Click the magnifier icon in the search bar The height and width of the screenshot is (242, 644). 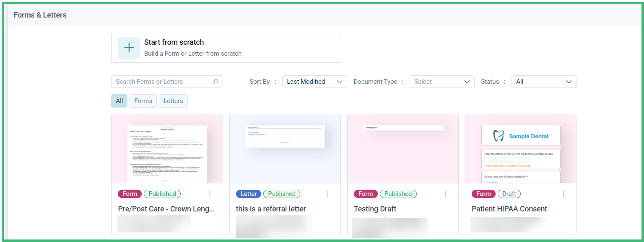click(216, 81)
